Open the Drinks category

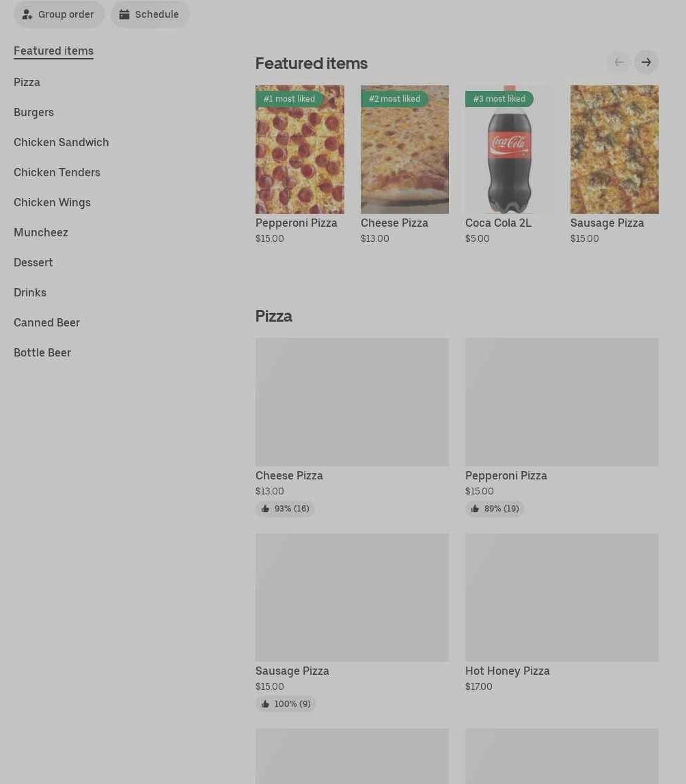point(30,292)
